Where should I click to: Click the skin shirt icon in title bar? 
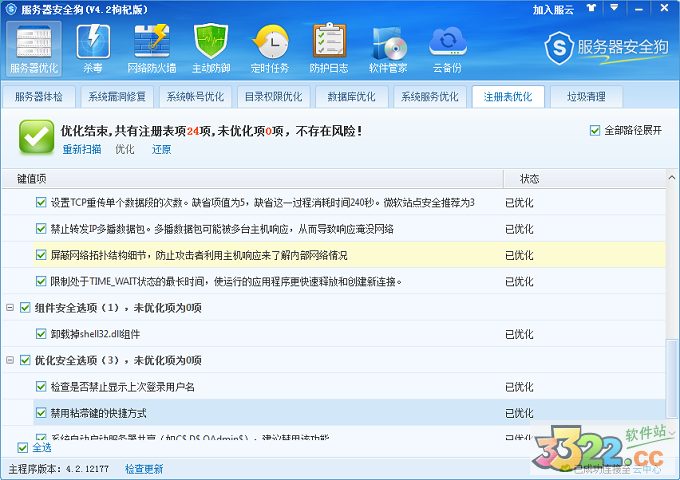592,8
